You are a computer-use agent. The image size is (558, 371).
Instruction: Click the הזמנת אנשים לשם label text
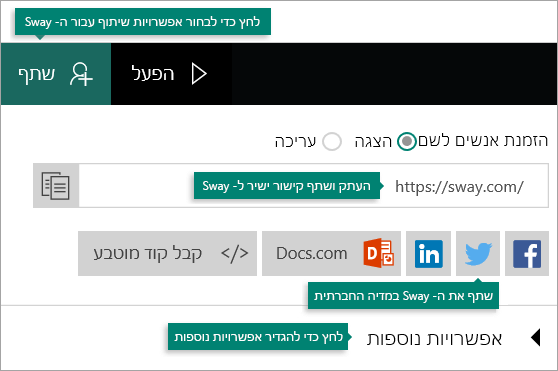[x=483, y=141]
